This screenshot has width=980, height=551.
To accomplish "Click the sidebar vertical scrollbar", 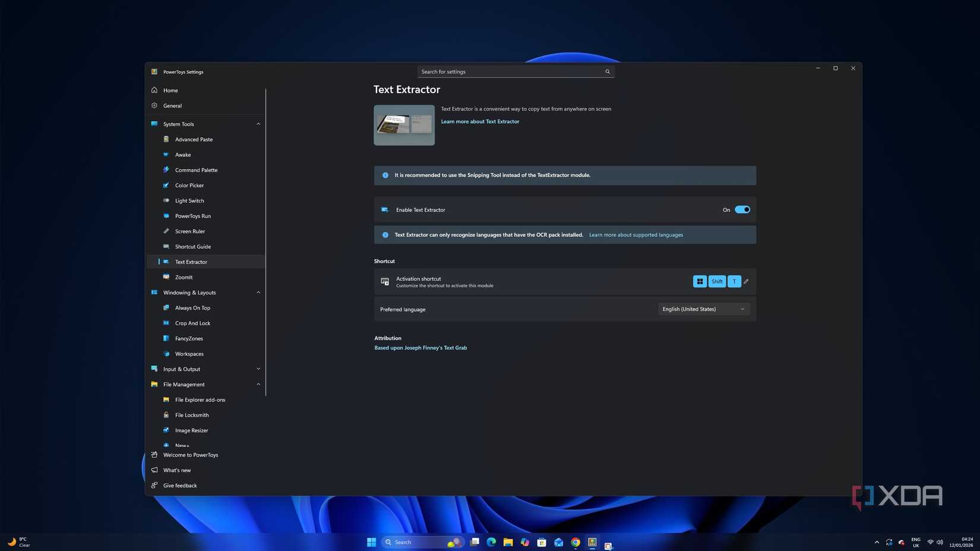I will pos(265,242).
